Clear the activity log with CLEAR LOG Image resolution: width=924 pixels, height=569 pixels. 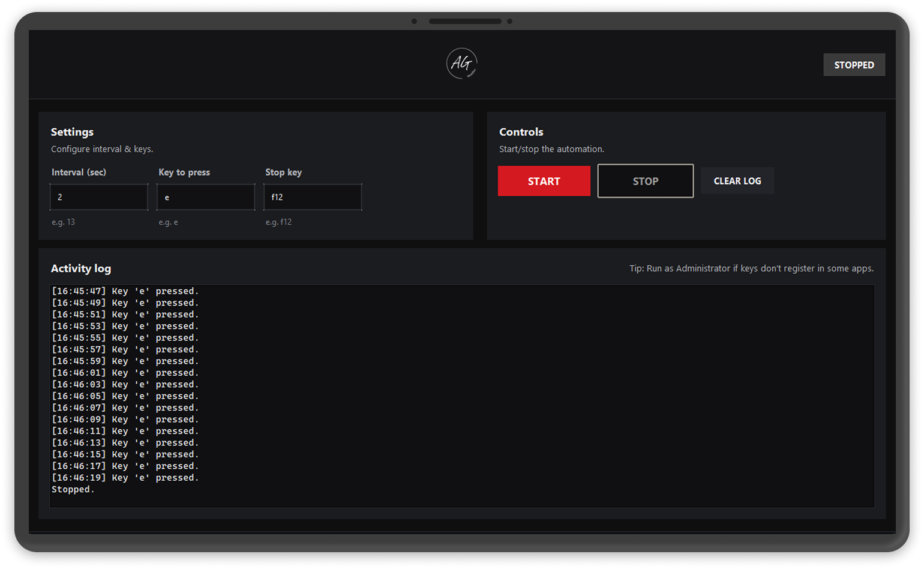(737, 181)
